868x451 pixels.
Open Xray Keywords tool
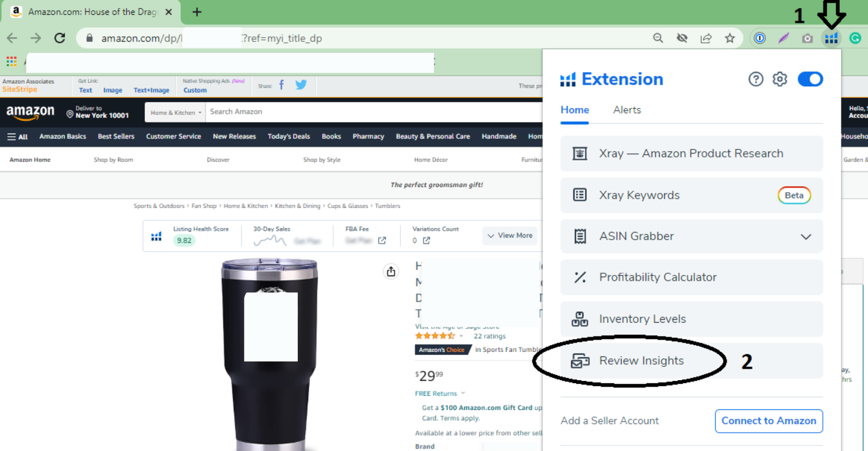(691, 195)
